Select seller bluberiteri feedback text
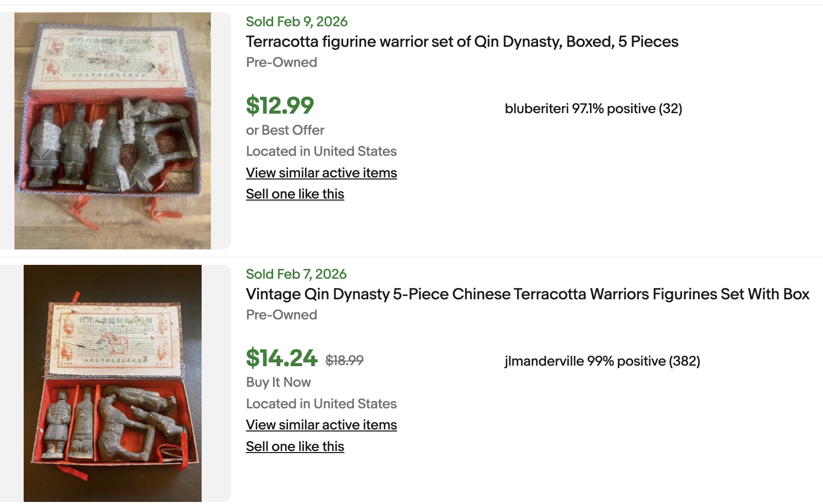Image resolution: width=823 pixels, height=504 pixels. 593,109
